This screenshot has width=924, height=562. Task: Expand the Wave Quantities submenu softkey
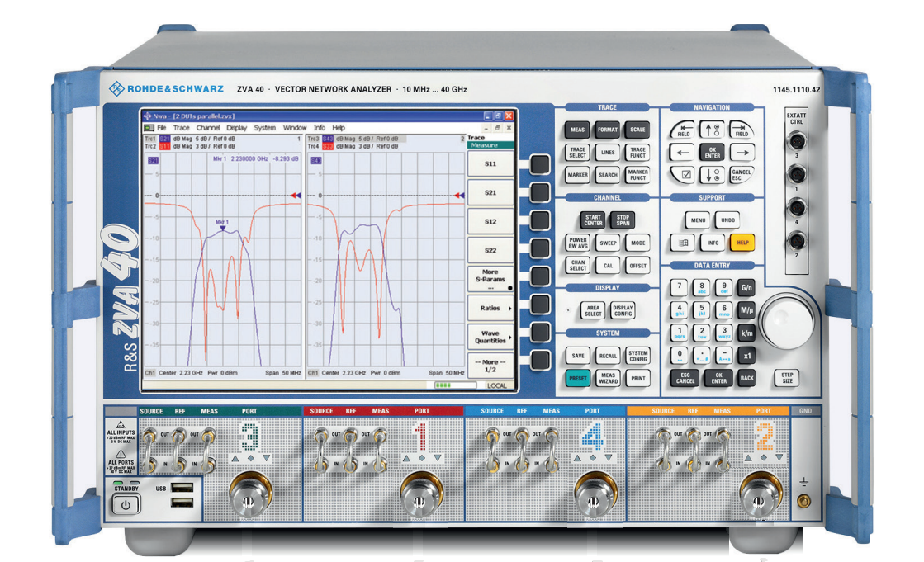[x=490, y=337]
